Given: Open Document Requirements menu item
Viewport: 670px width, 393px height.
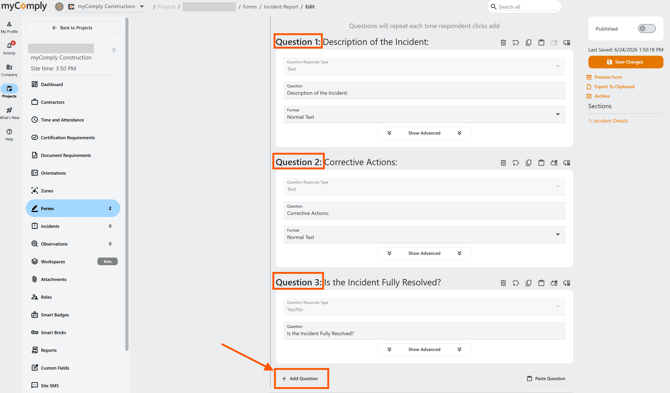Looking at the screenshot, I should click(x=73, y=155).
